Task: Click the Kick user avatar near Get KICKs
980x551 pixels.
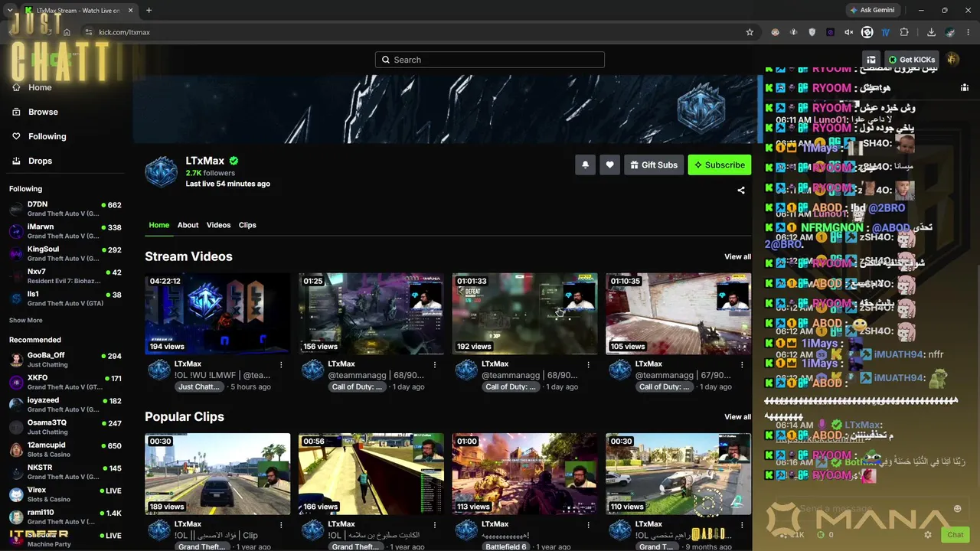Action: 952,59
